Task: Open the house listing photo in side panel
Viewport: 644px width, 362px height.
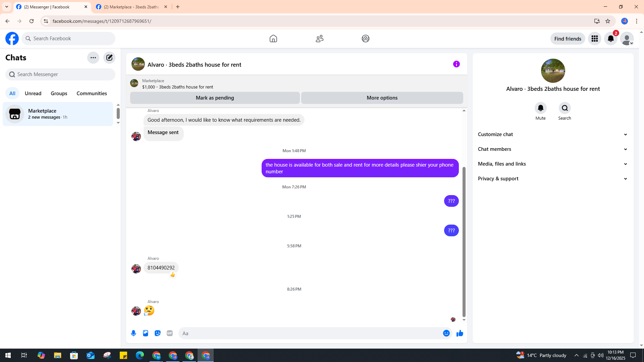Action: (x=553, y=71)
